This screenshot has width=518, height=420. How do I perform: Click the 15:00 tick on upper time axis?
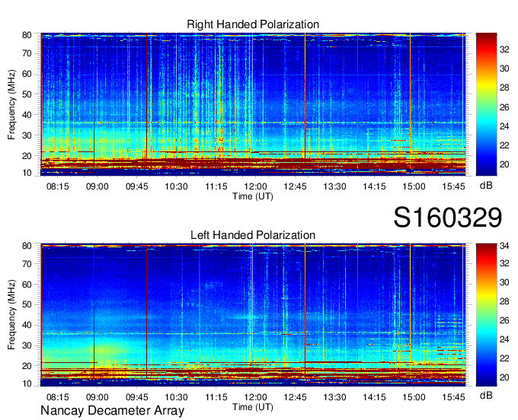(x=414, y=186)
